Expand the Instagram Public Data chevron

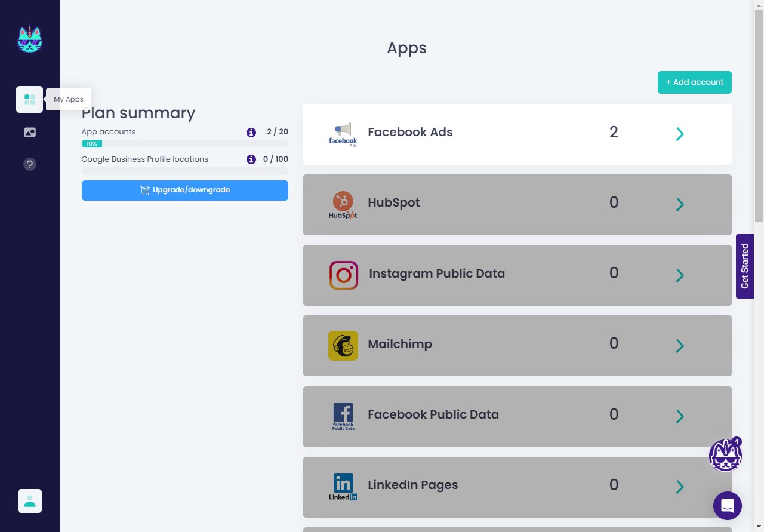680,275
